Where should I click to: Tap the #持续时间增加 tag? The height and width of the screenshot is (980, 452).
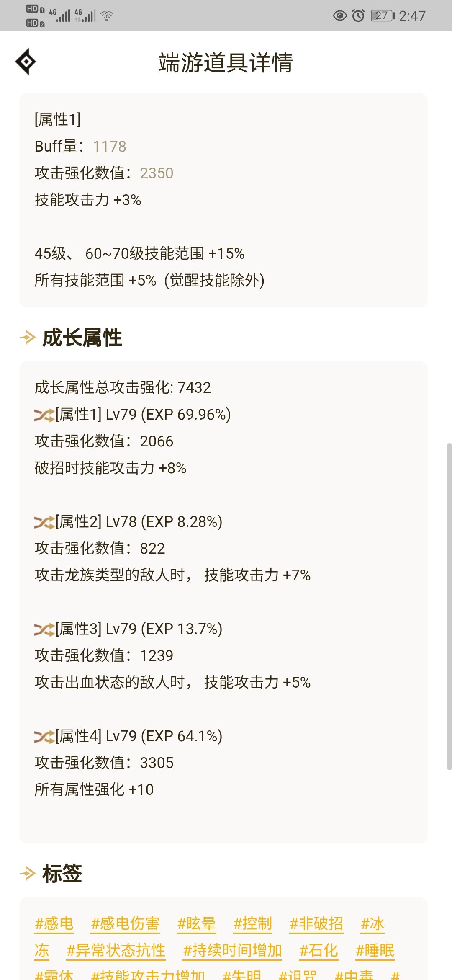(232, 950)
